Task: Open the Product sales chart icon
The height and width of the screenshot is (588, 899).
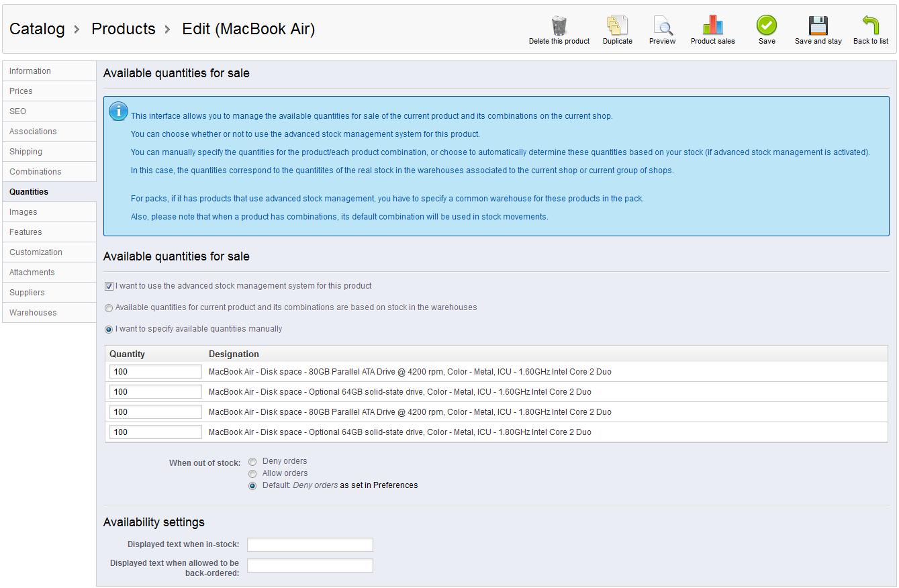Action: click(x=712, y=26)
